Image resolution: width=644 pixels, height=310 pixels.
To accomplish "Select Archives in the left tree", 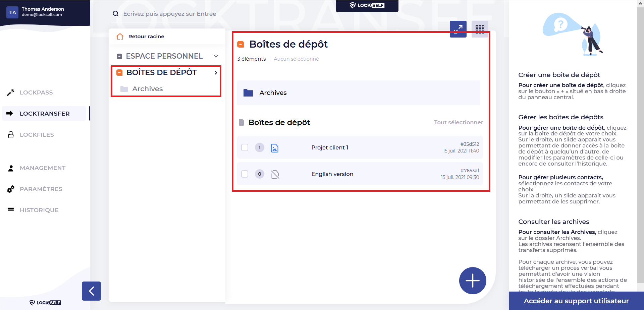I will coord(148,89).
